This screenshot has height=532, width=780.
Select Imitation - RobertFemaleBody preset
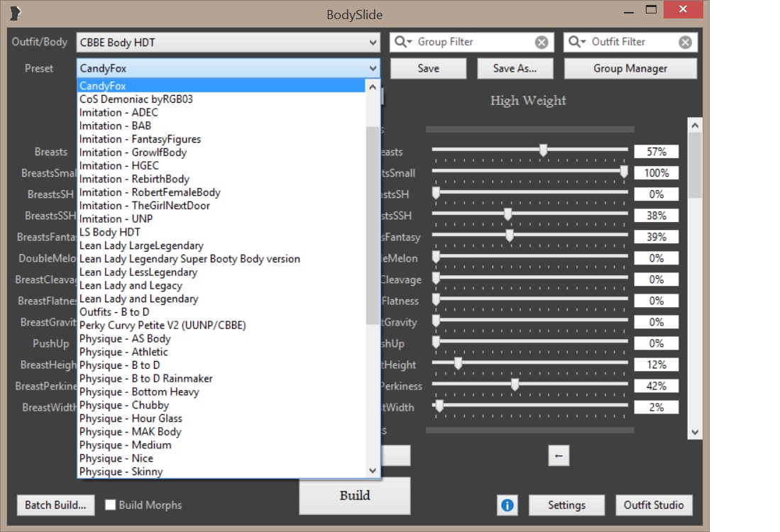221,192
